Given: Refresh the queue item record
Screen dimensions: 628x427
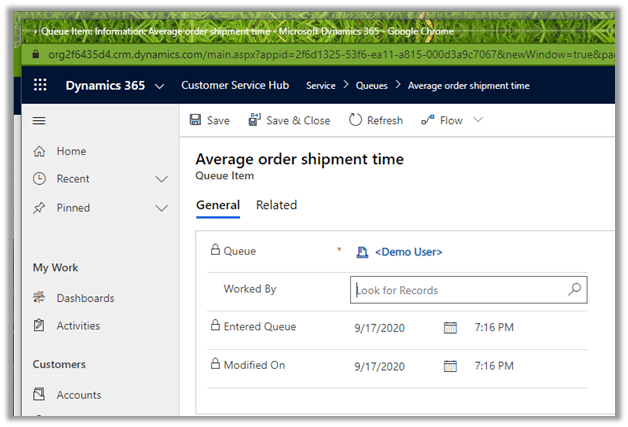Looking at the screenshot, I should [375, 120].
